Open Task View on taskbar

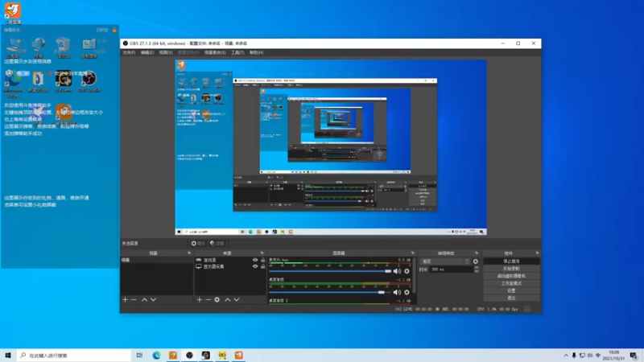pos(139,356)
